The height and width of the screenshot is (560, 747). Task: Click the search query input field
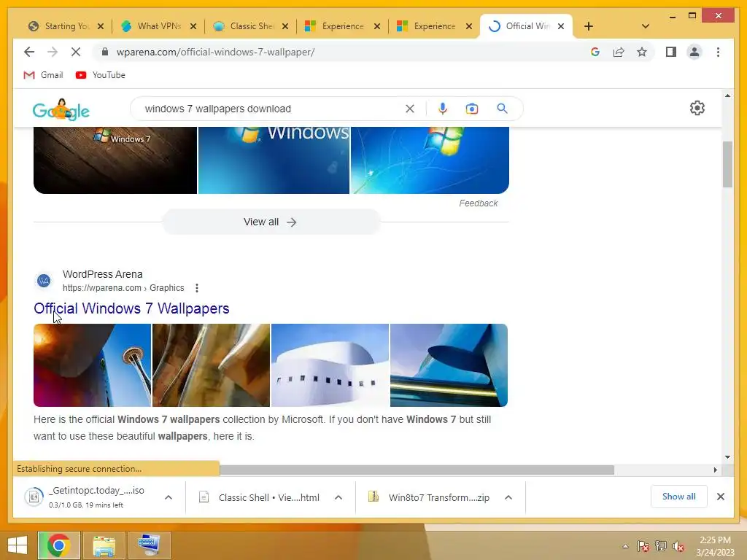271,109
